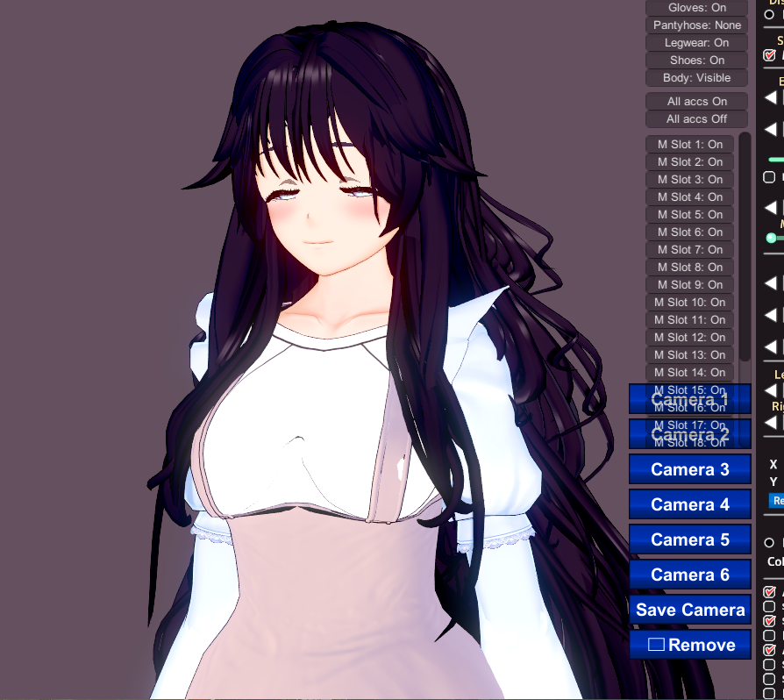Toggle Legwear: On clothing state
This screenshot has width=784, height=700.
point(696,43)
